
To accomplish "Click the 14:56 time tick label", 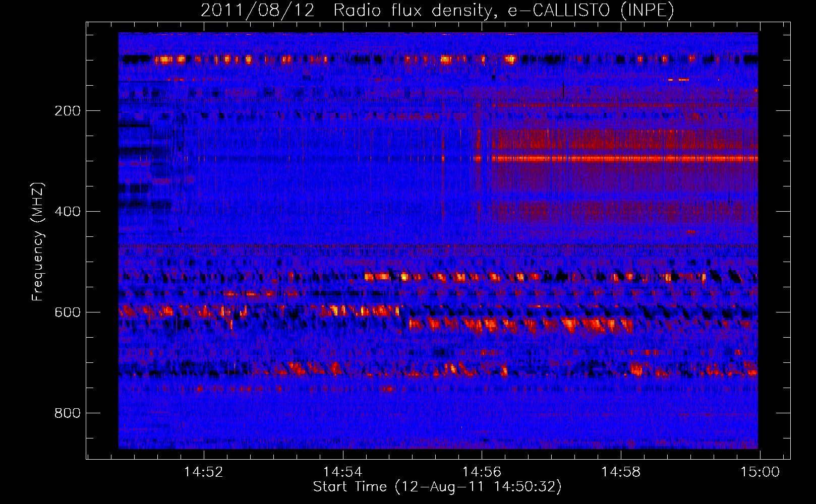I will pos(482,472).
